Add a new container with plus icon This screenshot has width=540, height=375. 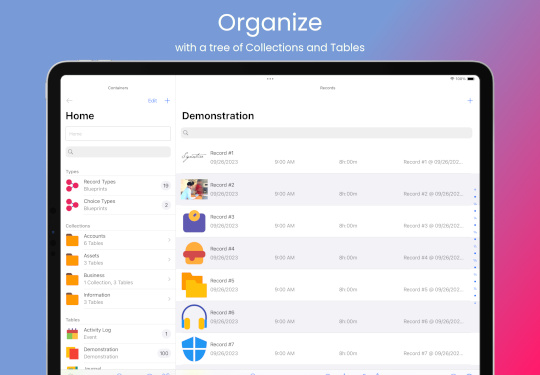click(x=167, y=101)
